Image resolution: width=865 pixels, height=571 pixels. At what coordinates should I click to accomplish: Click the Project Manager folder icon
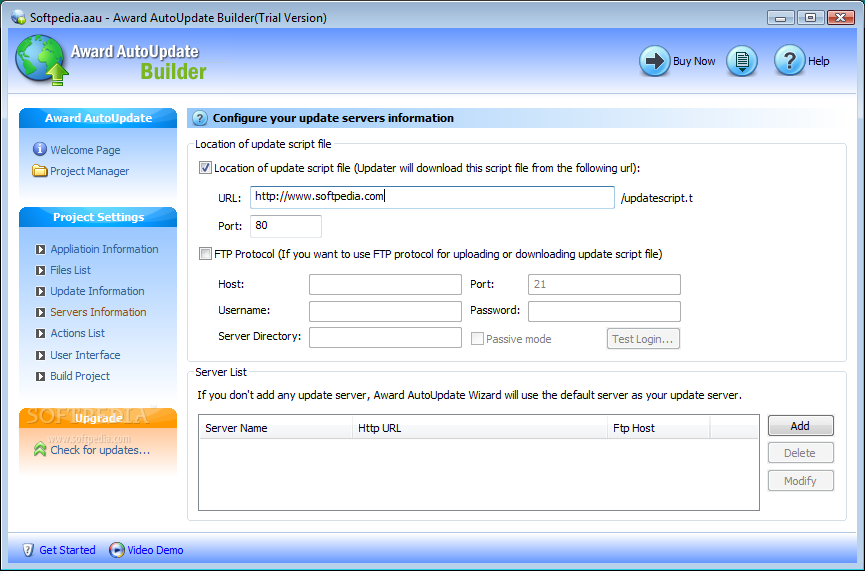(x=40, y=170)
